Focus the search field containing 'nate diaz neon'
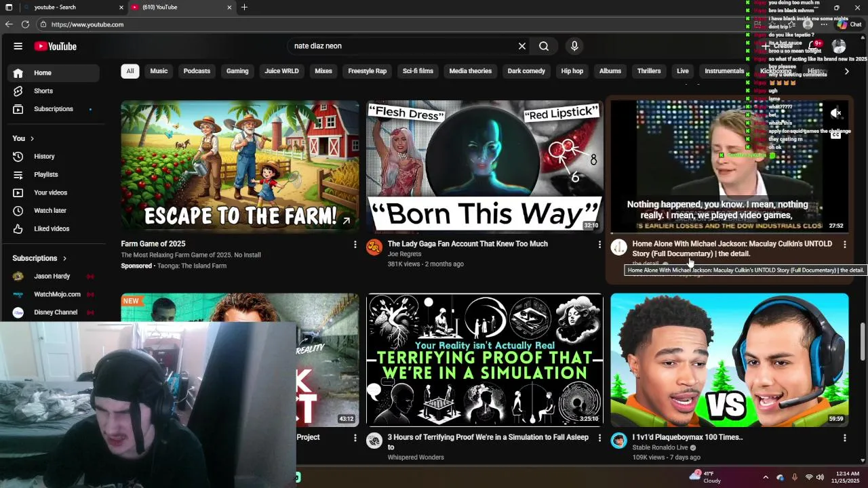The width and height of the screenshot is (868, 488). pos(400,46)
